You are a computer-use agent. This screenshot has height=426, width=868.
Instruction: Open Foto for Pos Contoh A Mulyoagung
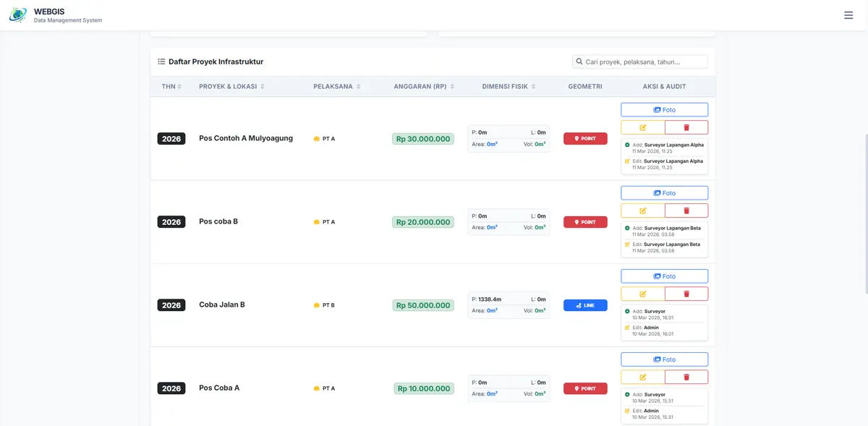tap(664, 110)
